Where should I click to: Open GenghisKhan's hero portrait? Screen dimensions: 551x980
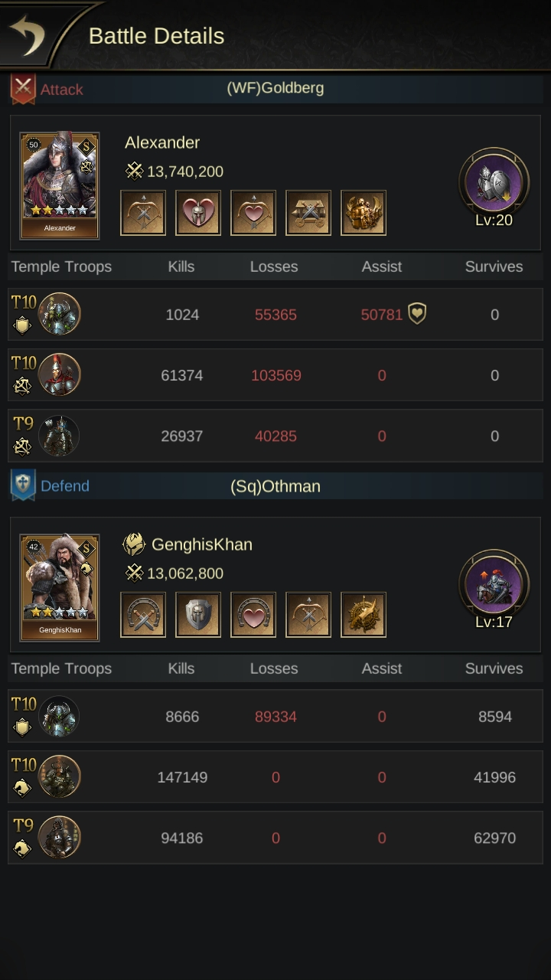coord(60,587)
